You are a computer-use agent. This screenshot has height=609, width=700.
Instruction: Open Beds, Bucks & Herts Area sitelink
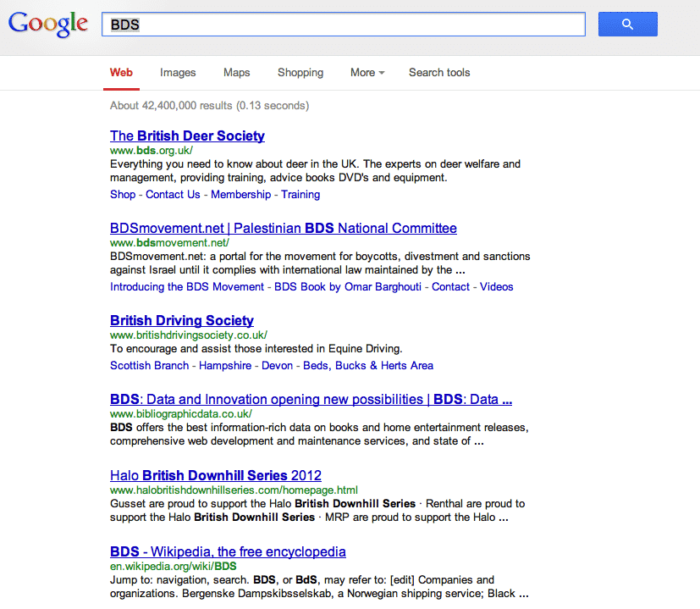coord(368,366)
